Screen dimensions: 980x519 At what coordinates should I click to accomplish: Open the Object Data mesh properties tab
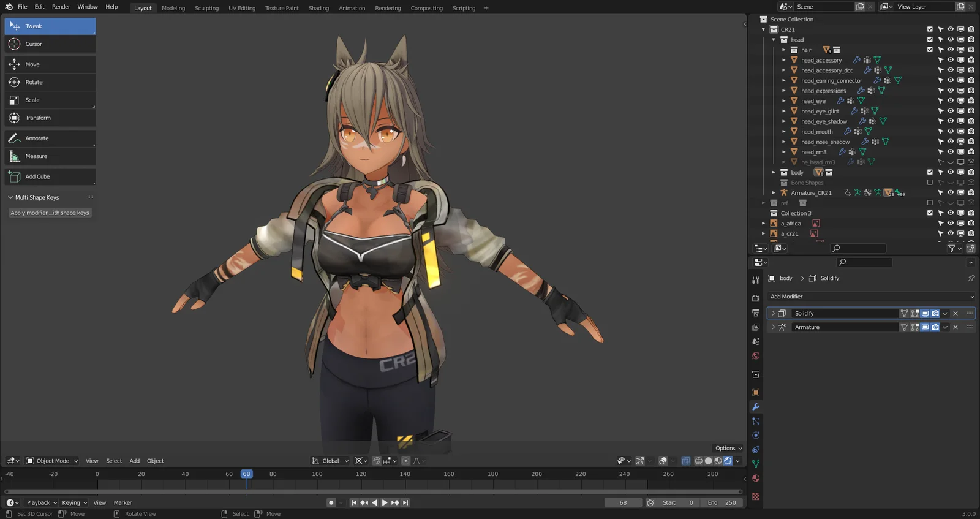pos(756,464)
